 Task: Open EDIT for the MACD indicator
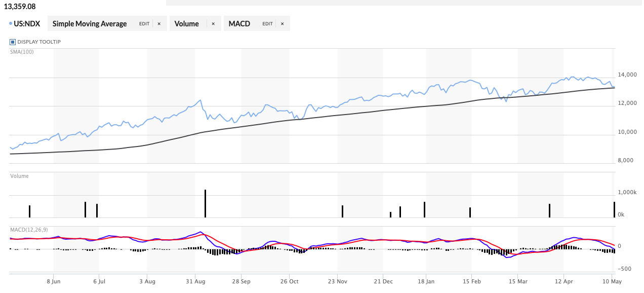pos(267,24)
